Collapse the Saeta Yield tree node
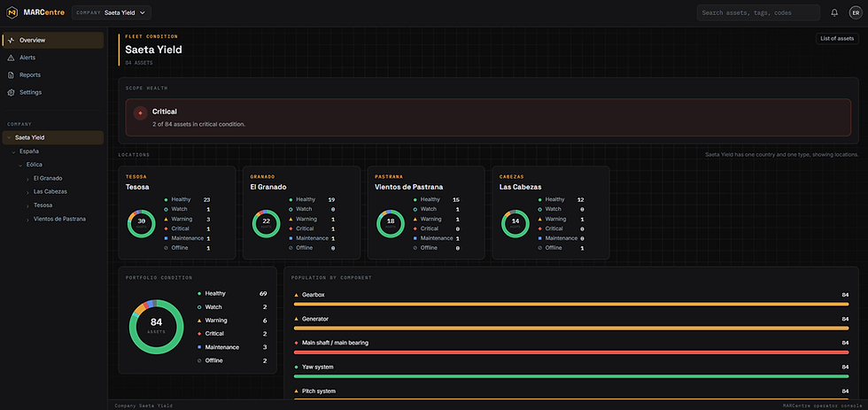This screenshot has width=868, height=410. (x=8, y=138)
